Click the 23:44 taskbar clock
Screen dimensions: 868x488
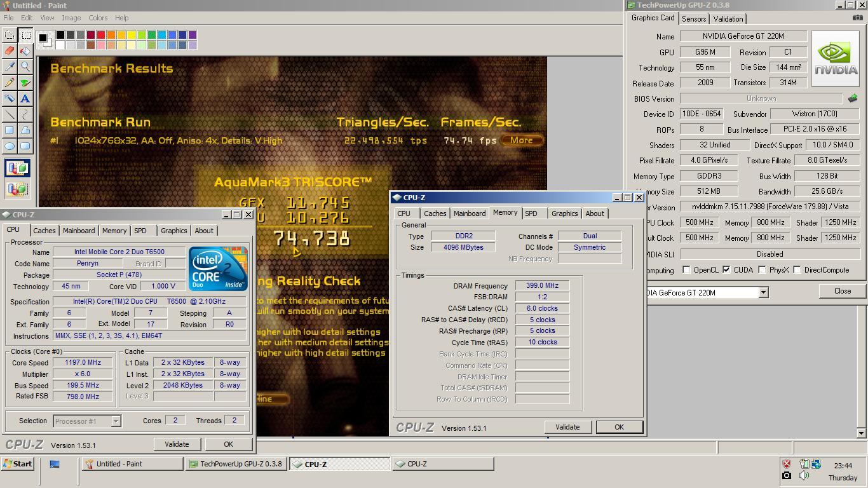(843, 466)
